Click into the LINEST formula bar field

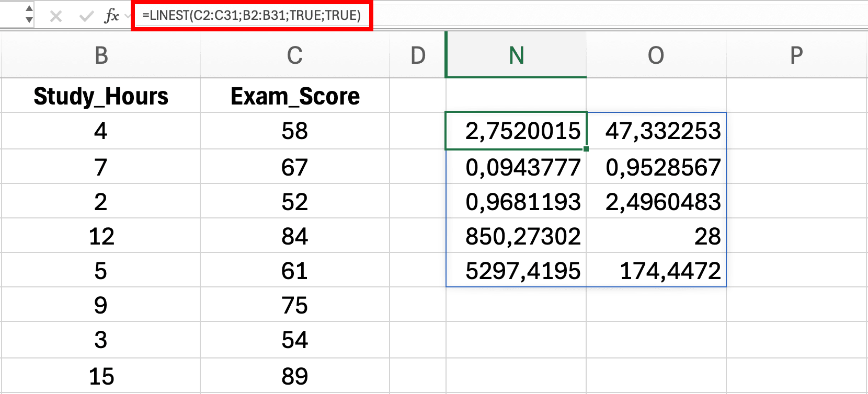[252, 16]
